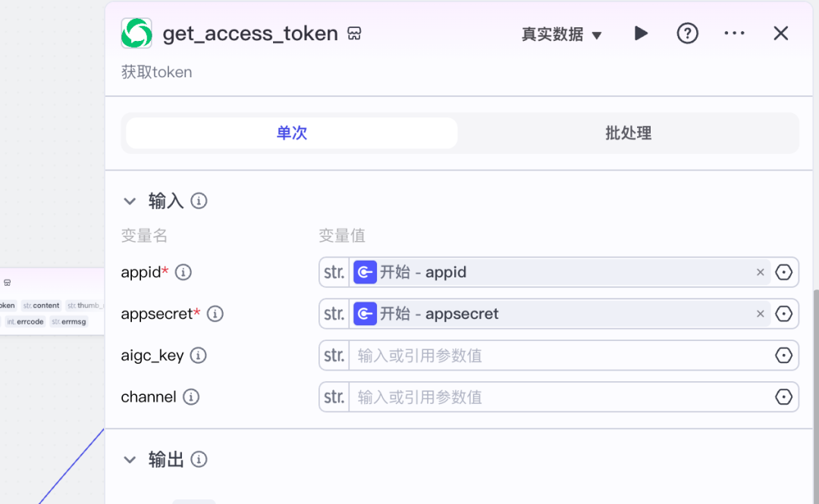Collapse the 输出 section
Viewport: 819px width, 504px height.
130,459
